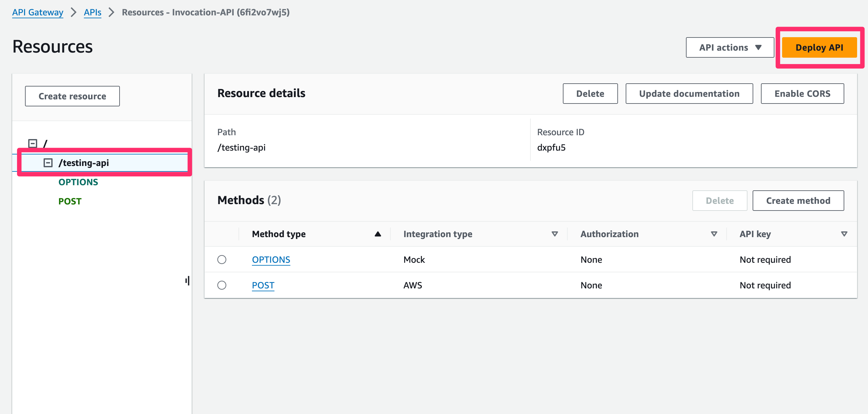This screenshot has height=414, width=868.
Task: Select OPTIONS method in resource tree
Action: coord(78,182)
